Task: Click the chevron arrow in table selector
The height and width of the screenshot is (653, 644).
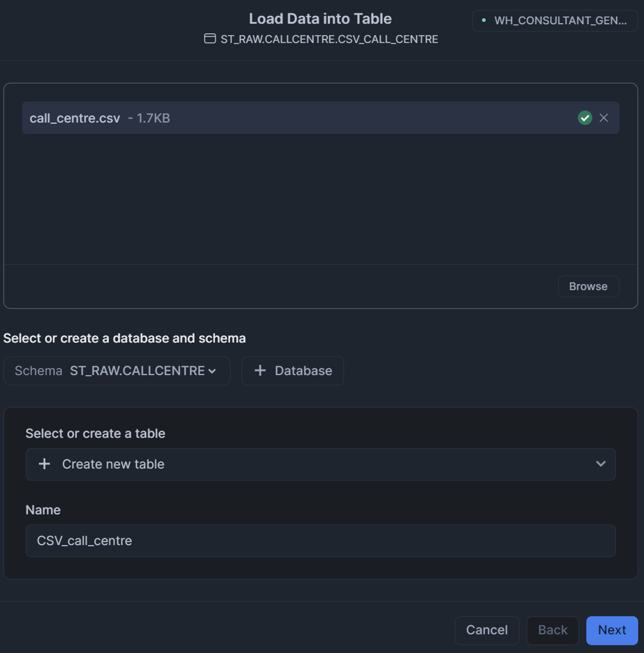Action: point(601,464)
